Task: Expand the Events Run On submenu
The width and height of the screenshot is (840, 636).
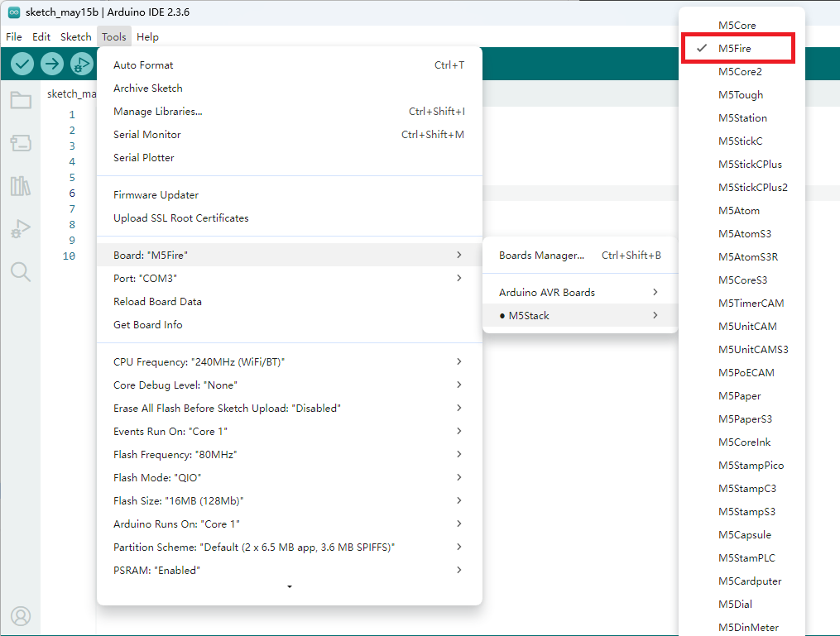Action: coord(290,432)
